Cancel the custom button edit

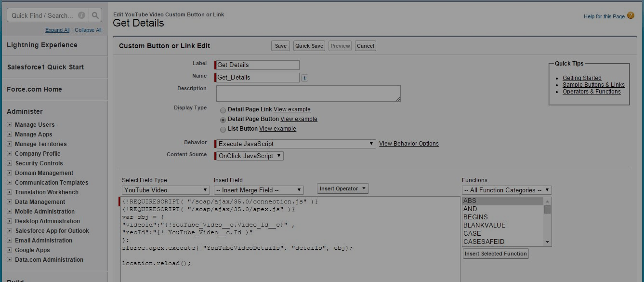366,46
